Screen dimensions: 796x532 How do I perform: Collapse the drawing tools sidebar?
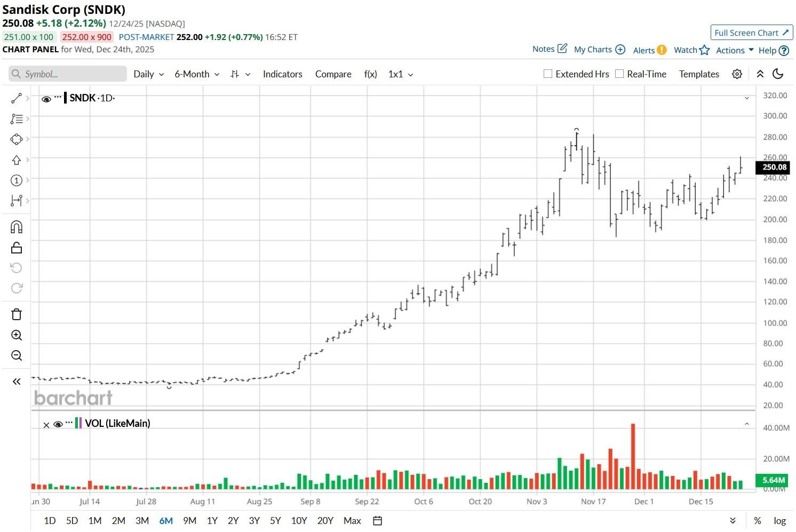17,382
